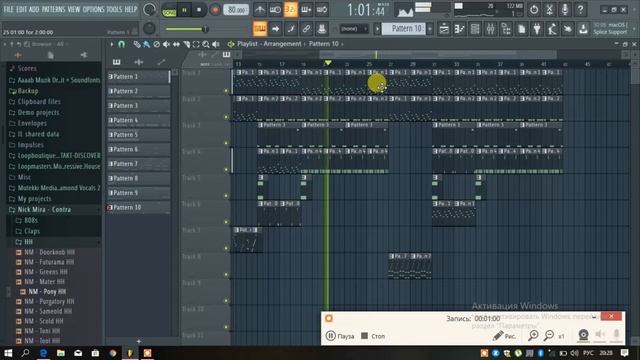
Task: Open the PATTERNS menu
Action: 53,9
